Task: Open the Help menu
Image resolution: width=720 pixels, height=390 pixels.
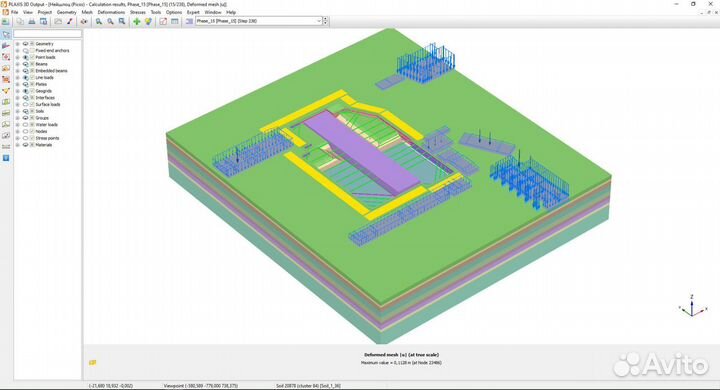Action: tap(231, 12)
